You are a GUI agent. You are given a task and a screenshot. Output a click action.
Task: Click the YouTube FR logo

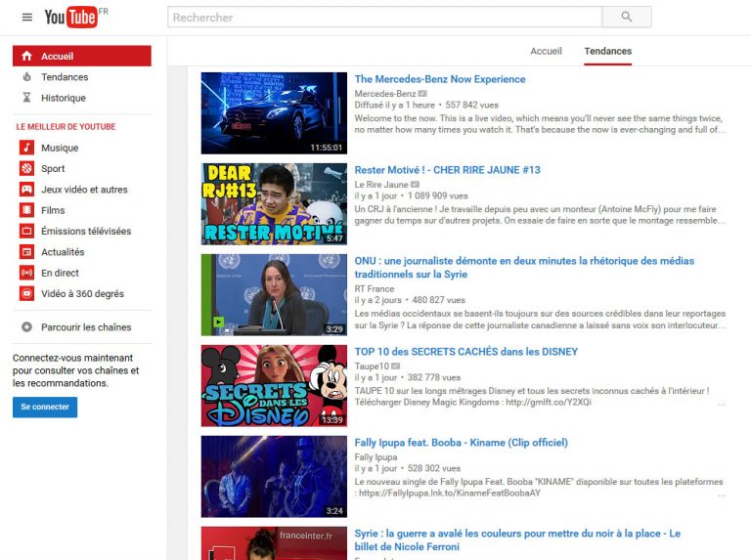pos(76,18)
